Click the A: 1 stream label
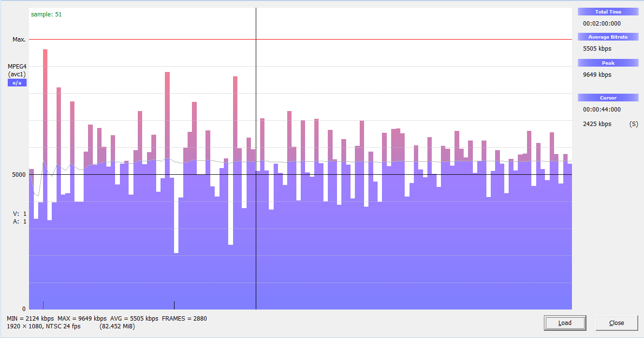The image size is (644, 338). pos(20,222)
